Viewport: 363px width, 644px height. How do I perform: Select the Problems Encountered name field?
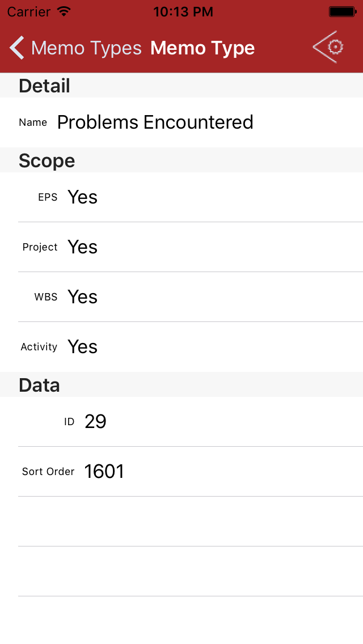(x=155, y=122)
